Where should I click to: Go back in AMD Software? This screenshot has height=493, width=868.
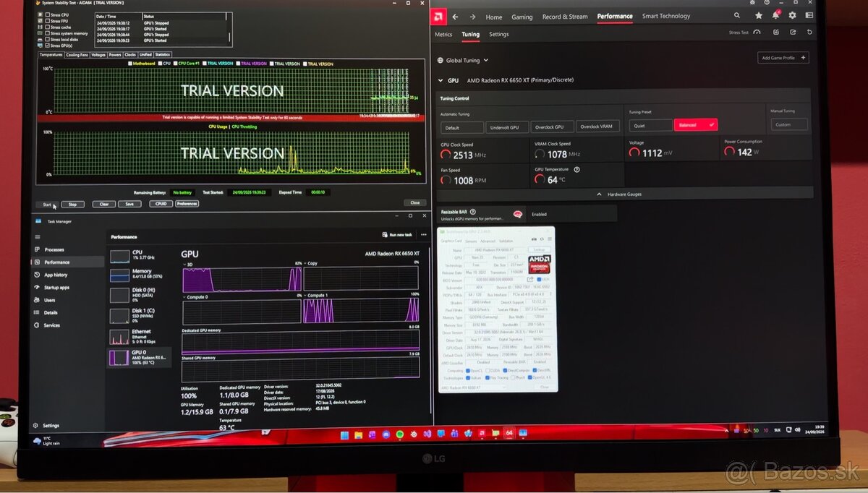455,17
